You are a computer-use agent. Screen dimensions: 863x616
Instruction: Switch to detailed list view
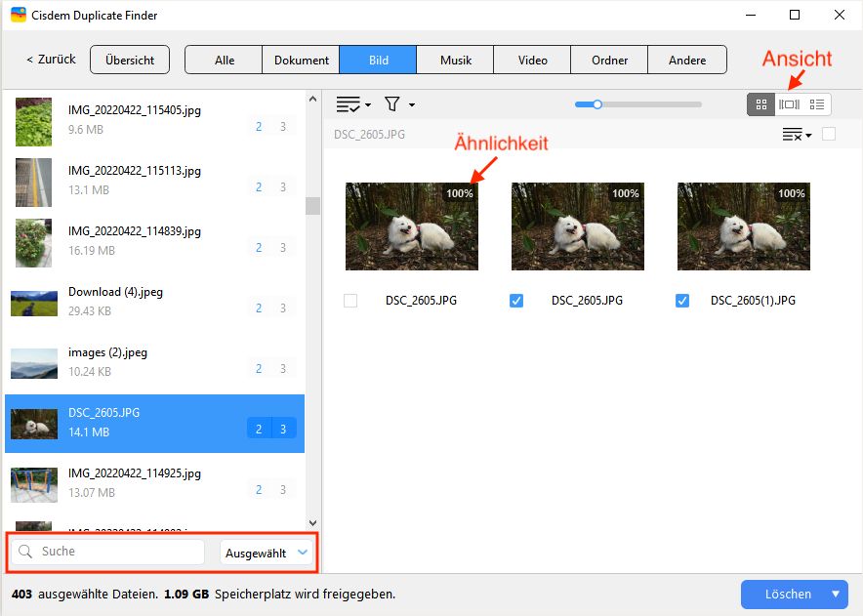[817, 104]
